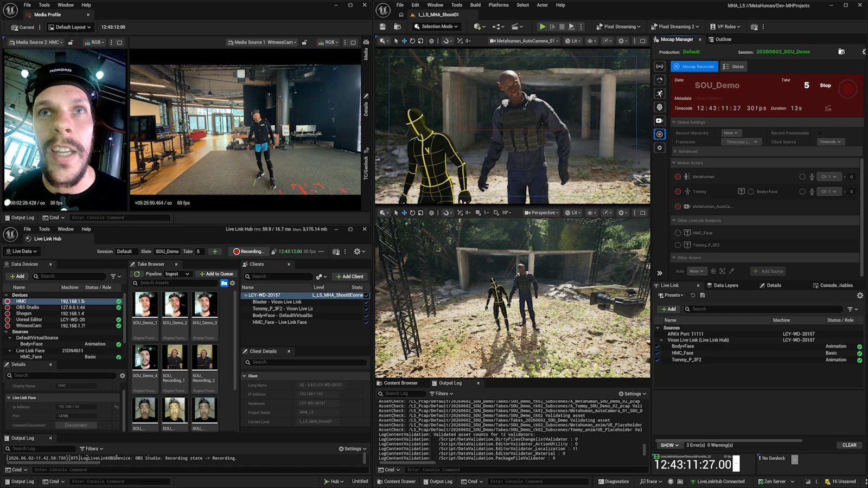Open the running figure tab in Mocap Manager sidebar

[660, 93]
